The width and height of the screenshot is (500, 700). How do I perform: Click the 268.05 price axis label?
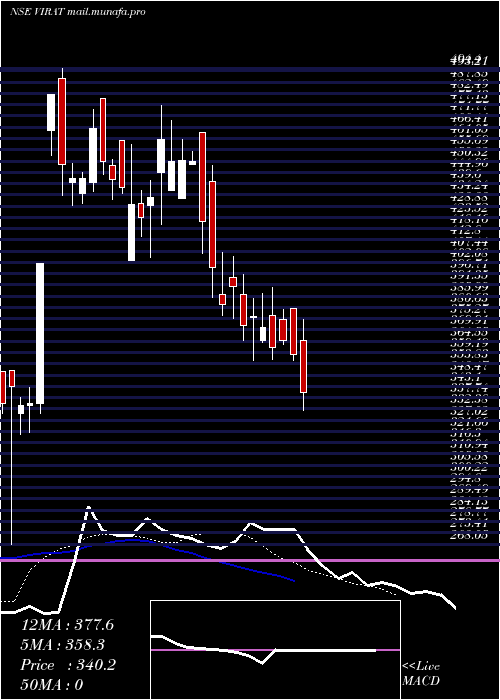point(468,535)
